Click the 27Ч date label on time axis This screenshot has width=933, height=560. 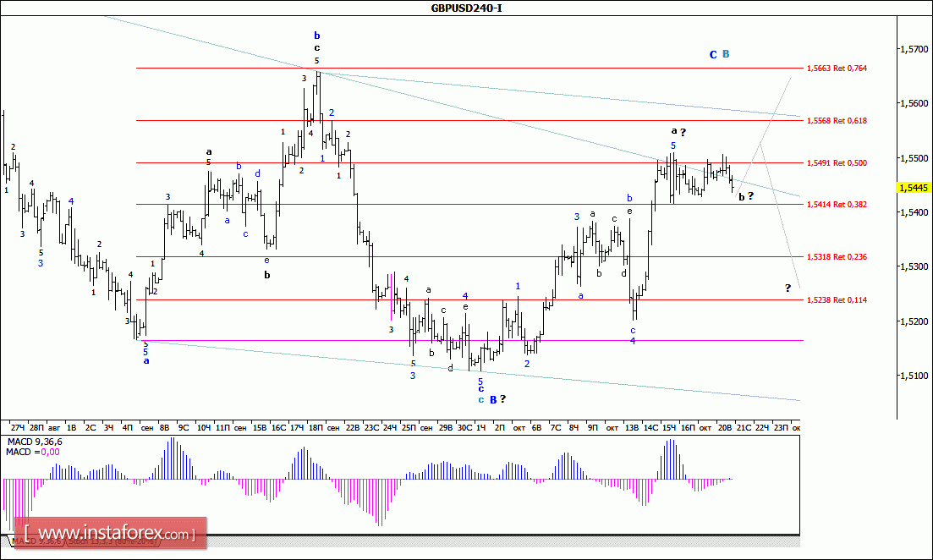click(x=18, y=428)
